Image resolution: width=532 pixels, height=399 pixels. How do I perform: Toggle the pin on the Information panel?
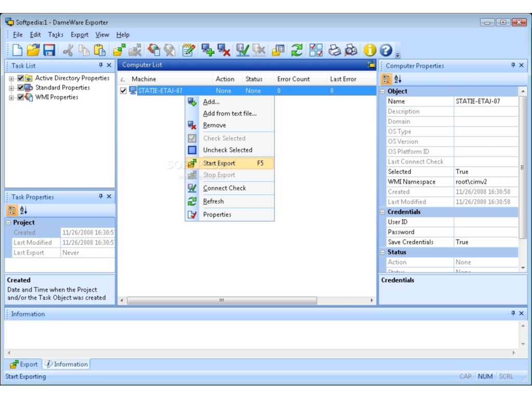coord(513,313)
